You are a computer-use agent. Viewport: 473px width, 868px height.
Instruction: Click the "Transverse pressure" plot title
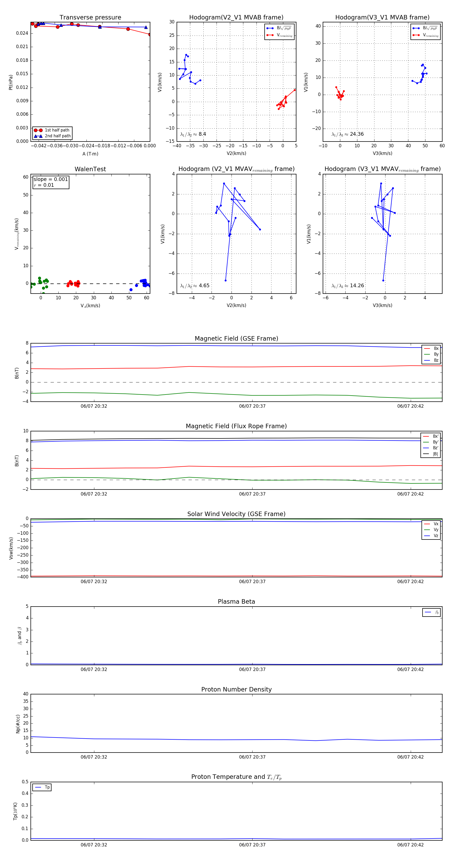(x=90, y=17)
